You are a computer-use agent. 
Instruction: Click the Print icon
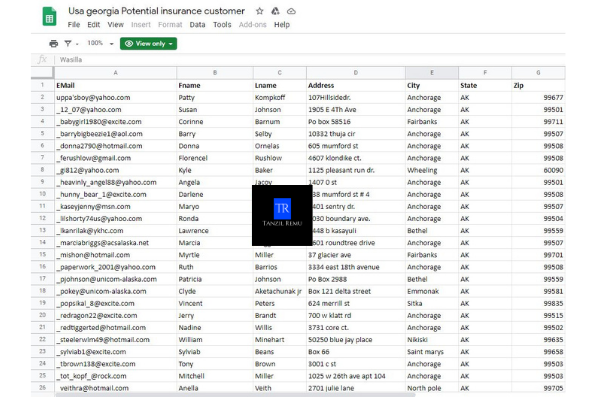pyautogui.click(x=54, y=44)
